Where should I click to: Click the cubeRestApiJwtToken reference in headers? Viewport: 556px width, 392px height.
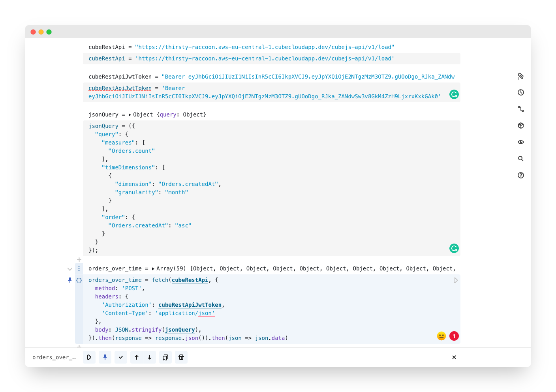190,305
